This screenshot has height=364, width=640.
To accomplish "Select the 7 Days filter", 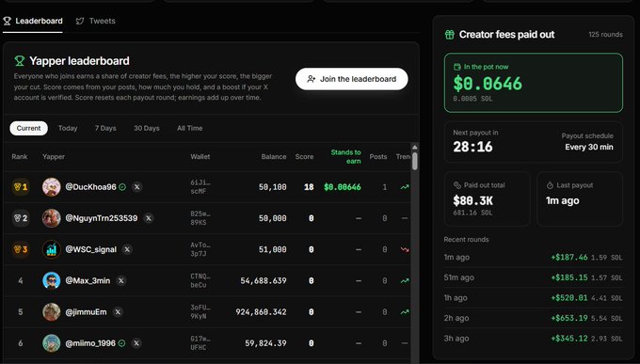I will (105, 128).
